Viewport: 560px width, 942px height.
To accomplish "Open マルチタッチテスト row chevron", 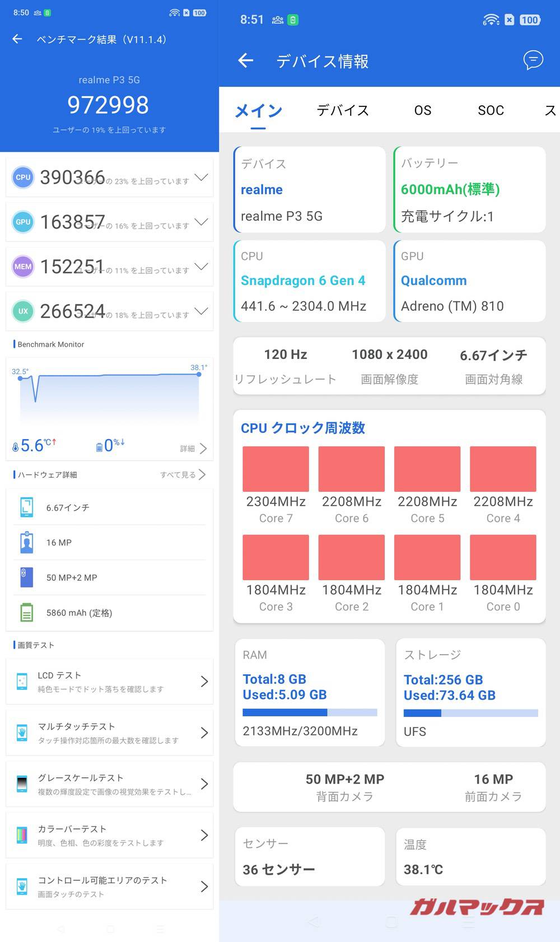I will click(x=204, y=733).
